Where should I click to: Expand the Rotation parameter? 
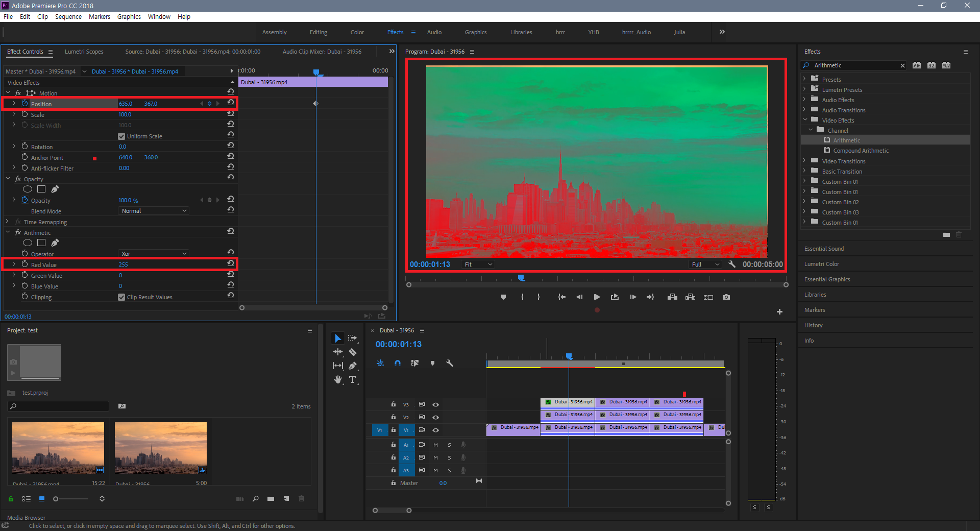coord(14,147)
